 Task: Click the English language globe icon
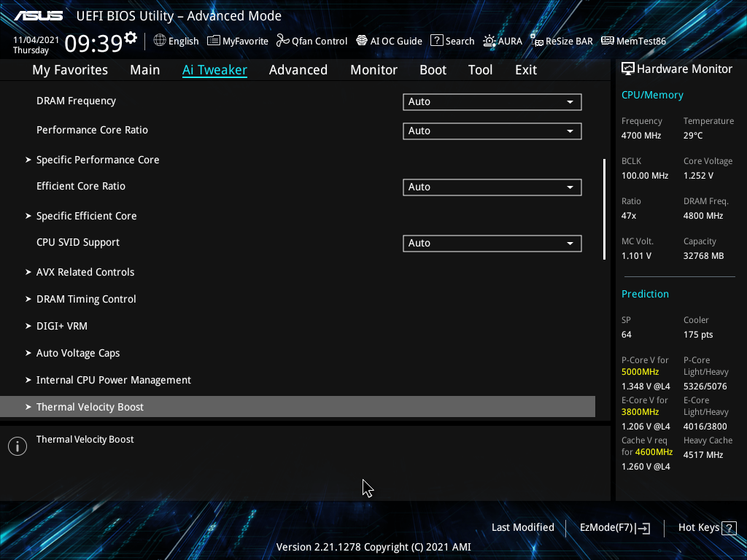coord(160,41)
